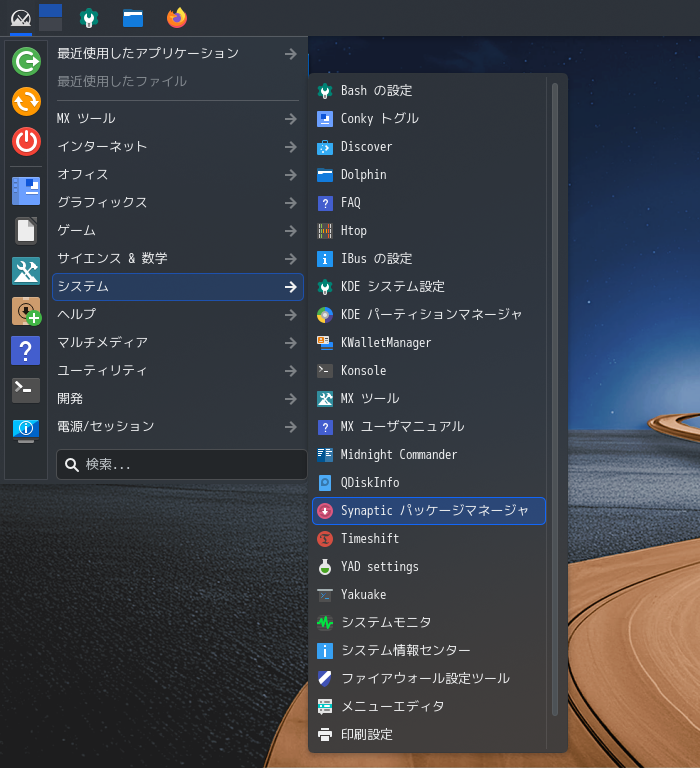This screenshot has height=768, width=700.
Task: Expand the MX ツール category arrow
Action: click(x=291, y=119)
